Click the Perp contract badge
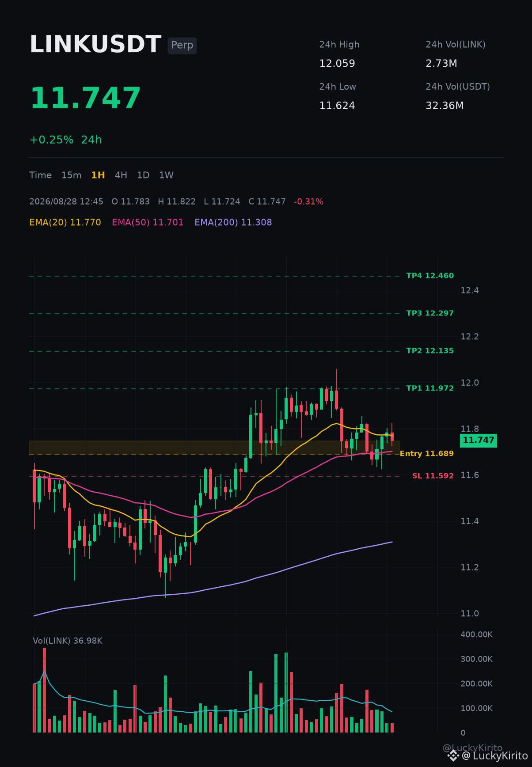The width and height of the screenshot is (532, 767). coord(182,45)
